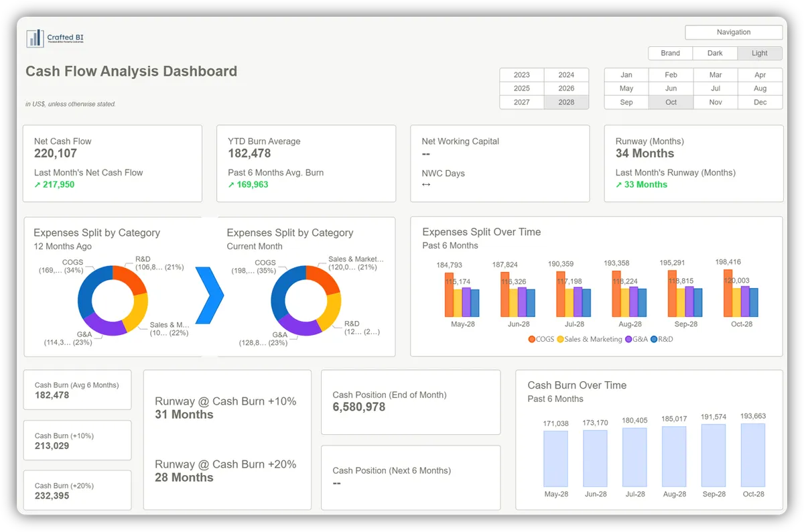Open the Navigation menu
Viewport: 804px width, 532px height.
[x=734, y=32]
